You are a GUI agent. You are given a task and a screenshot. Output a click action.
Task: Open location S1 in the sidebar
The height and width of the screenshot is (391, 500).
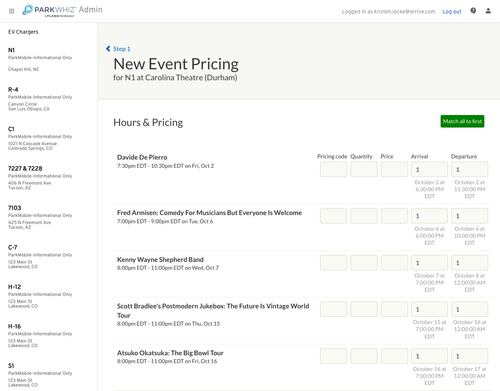[40, 375]
